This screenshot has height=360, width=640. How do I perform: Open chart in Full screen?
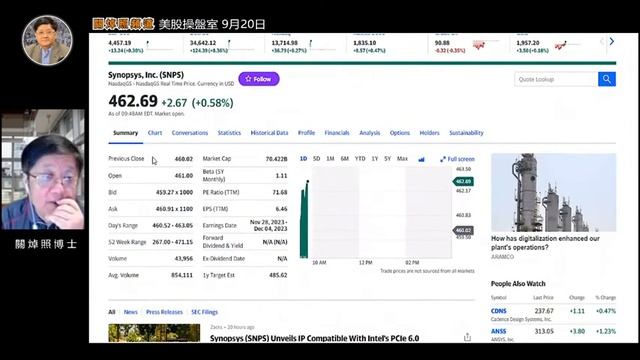[458, 159]
